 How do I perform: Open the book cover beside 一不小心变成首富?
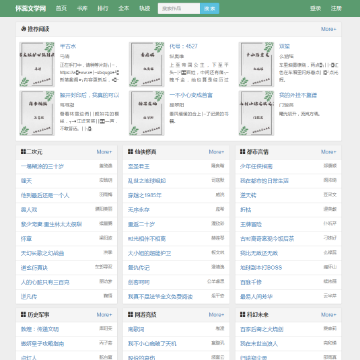click(x=147, y=113)
